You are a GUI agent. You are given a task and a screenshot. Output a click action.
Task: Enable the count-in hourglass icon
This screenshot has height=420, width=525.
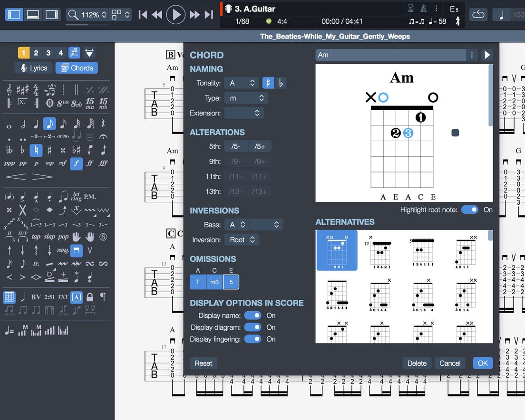pyautogui.click(x=411, y=8)
